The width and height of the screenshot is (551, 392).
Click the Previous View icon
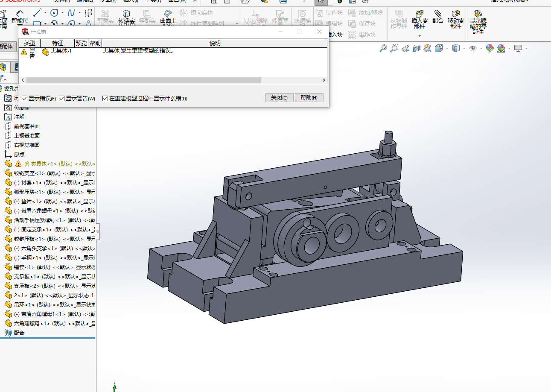[x=405, y=48]
